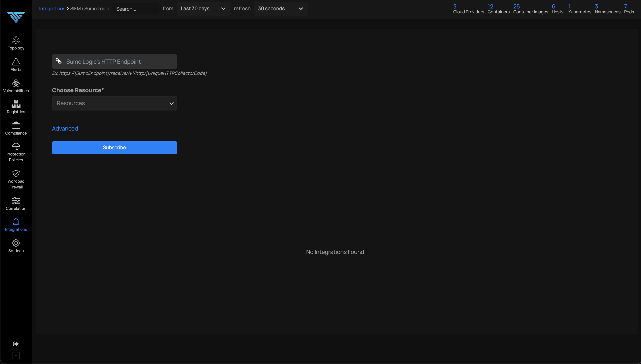Click the Subscribe button
Image resolution: width=641 pixels, height=364 pixels.
[114, 147]
